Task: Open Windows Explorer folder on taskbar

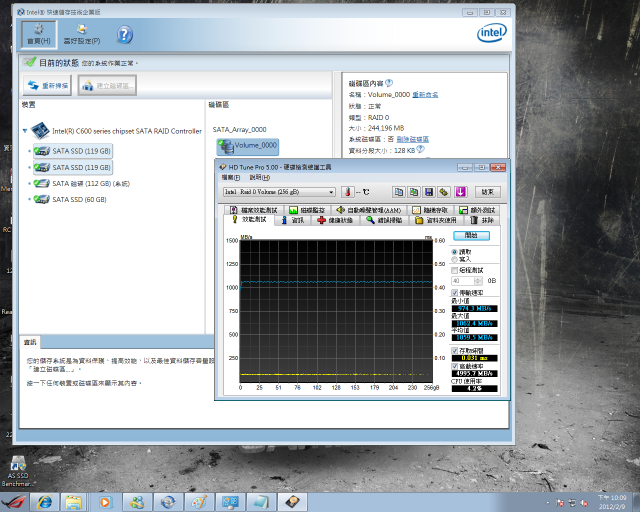Action: pyautogui.click(x=74, y=502)
